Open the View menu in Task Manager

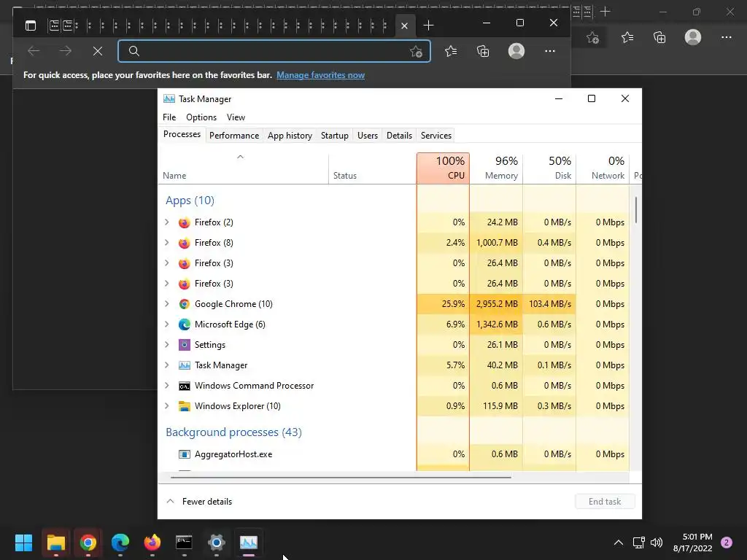point(236,117)
